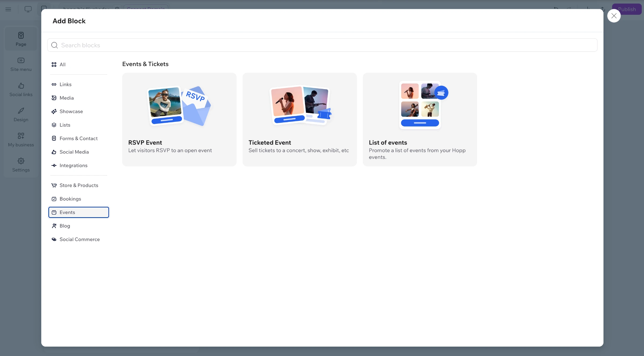Open the Forms & Contact category
Image resolution: width=644 pixels, height=356 pixels.
click(x=78, y=139)
